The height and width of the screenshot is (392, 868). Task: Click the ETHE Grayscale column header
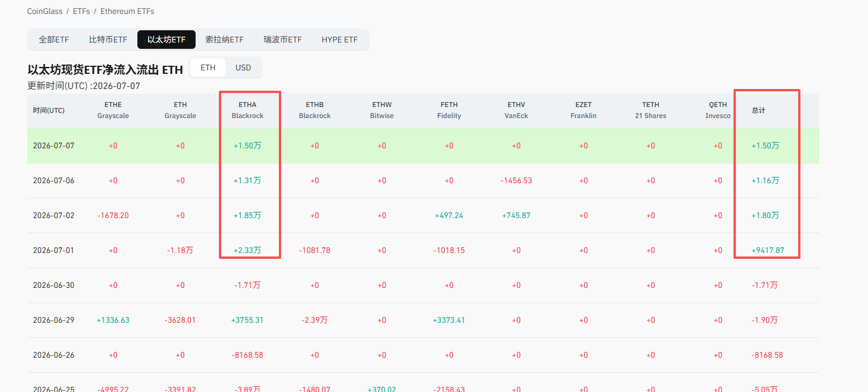click(x=113, y=111)
